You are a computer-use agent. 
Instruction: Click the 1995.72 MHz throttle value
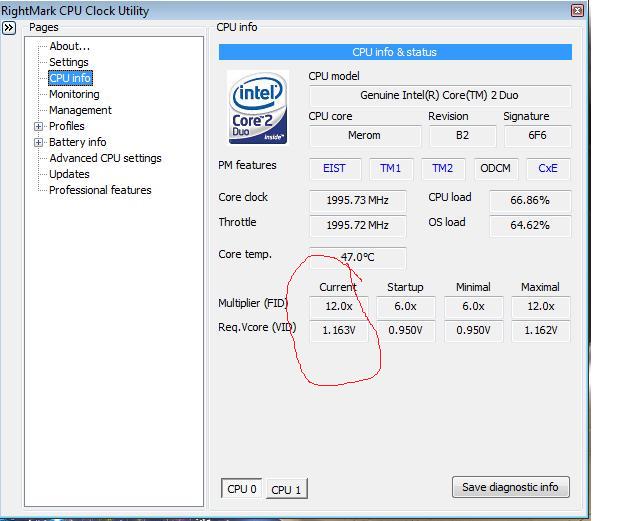coord(358,225)
